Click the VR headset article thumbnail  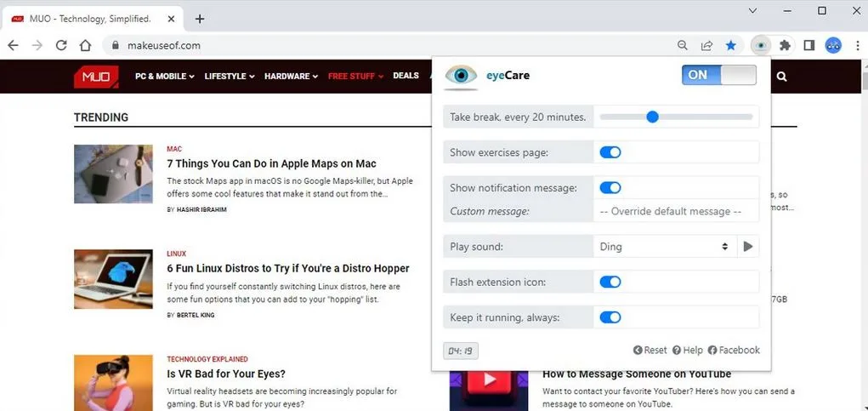[113, 383]
